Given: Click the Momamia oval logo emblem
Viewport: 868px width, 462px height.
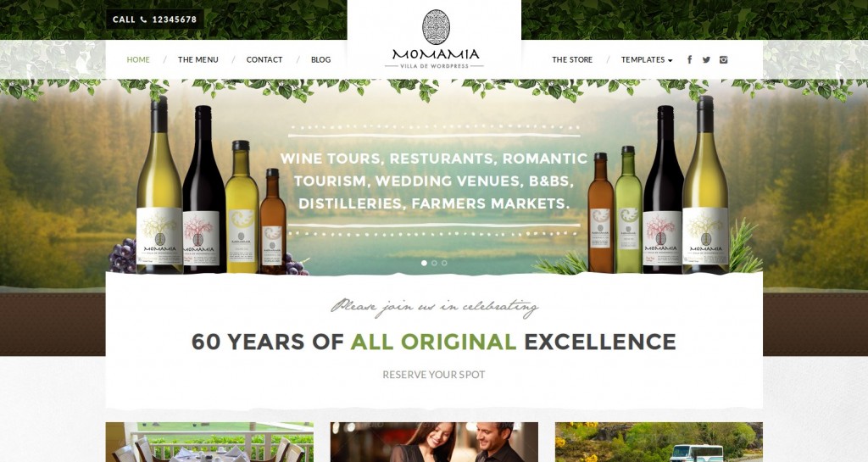Looking at the screenshot, I should pyautogui.click(x=436, y=26).
